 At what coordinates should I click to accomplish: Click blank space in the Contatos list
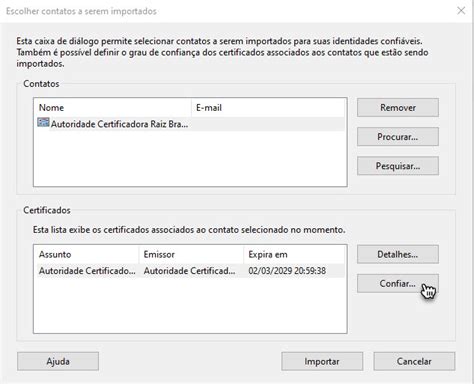pyautogui.click(x=190, y=158)
